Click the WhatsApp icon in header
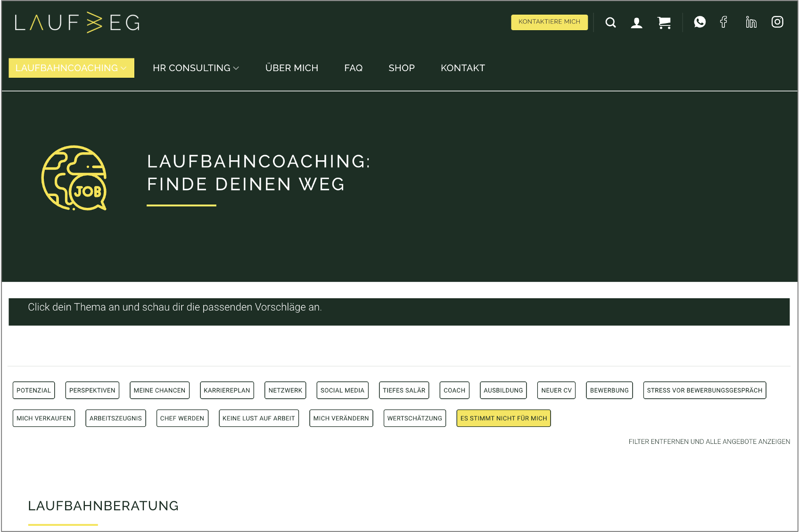 click(x=700, y=22)
